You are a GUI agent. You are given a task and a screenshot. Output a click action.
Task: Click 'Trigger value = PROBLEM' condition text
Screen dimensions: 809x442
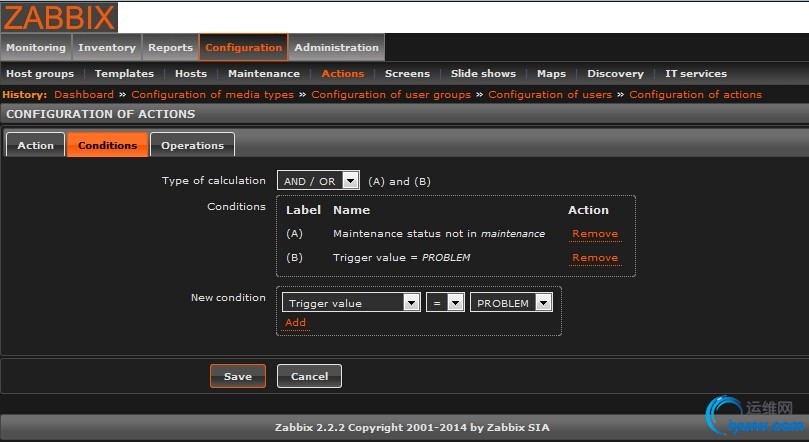401,257
